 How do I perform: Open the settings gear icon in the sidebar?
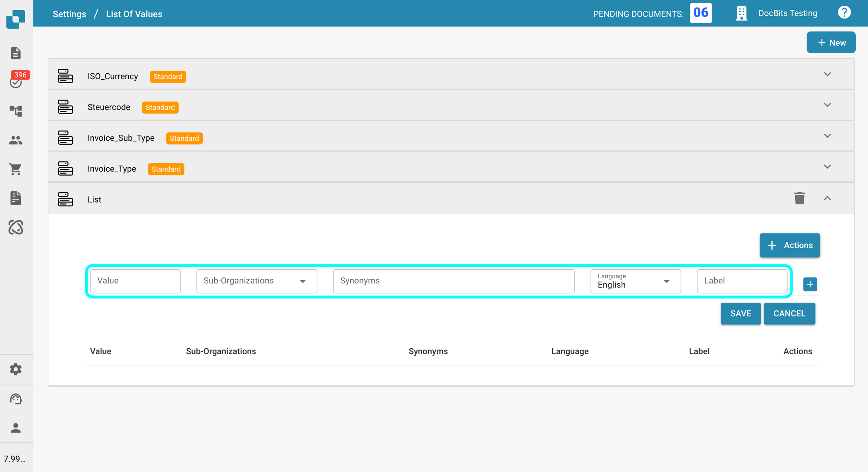click(16, 369)
